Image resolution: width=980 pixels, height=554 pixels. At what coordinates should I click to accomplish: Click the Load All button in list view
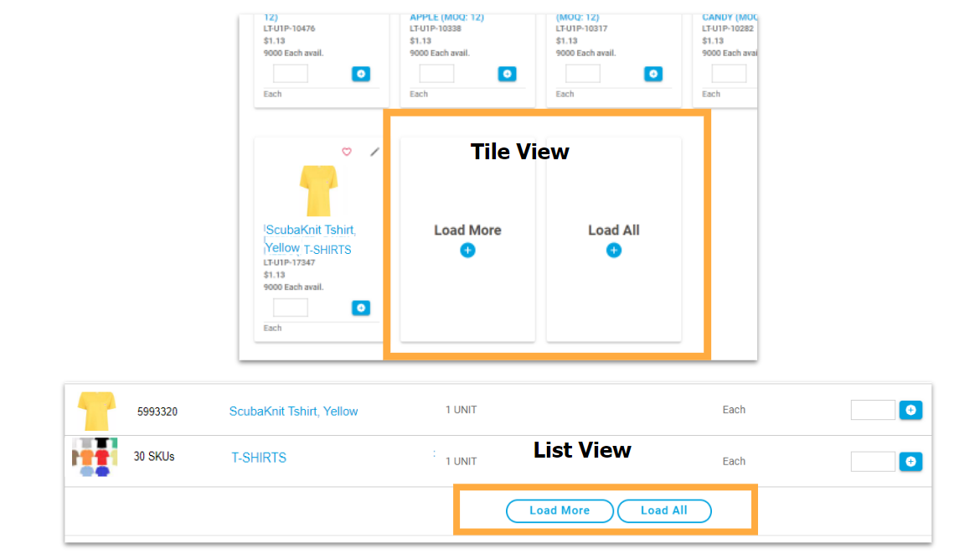click(664, 510)
